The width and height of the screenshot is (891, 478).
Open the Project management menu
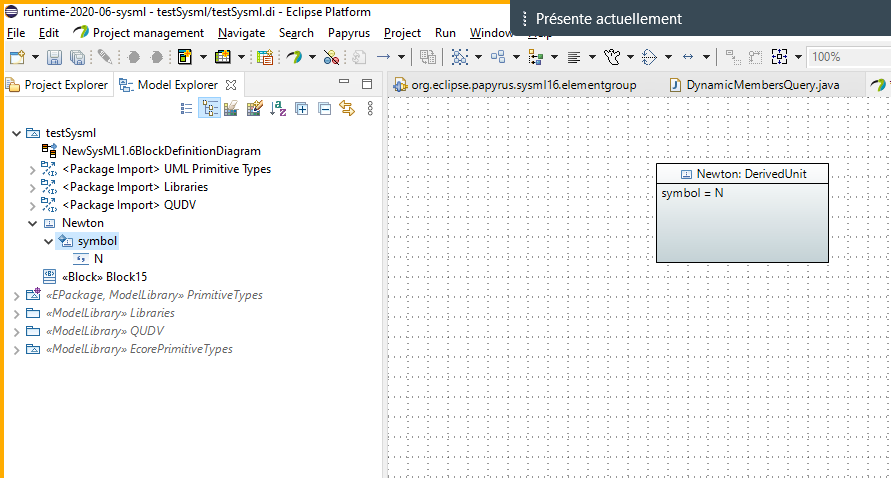pos(148,33)
